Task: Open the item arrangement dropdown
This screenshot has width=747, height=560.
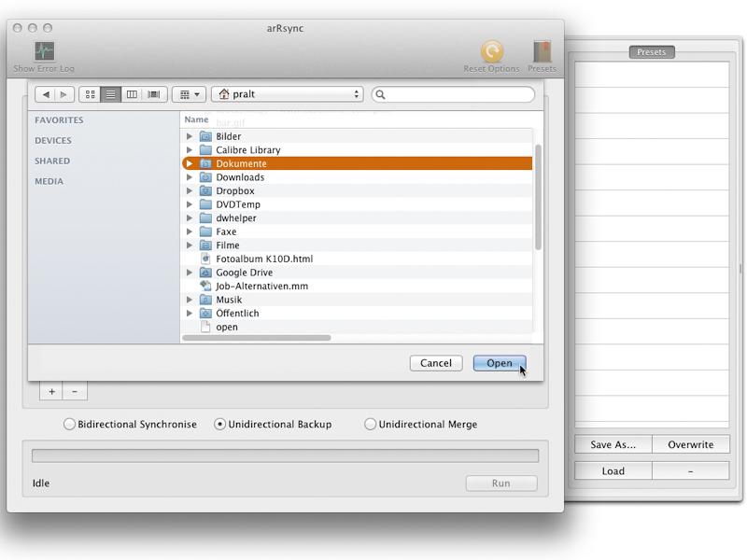Action: pos(190,94)
